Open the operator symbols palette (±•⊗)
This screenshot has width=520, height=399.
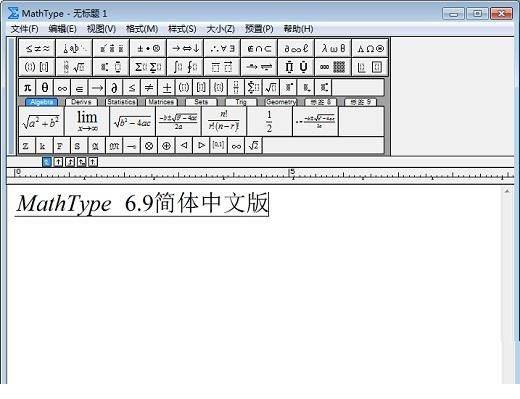pyautogui.click(x=148, y=49)
